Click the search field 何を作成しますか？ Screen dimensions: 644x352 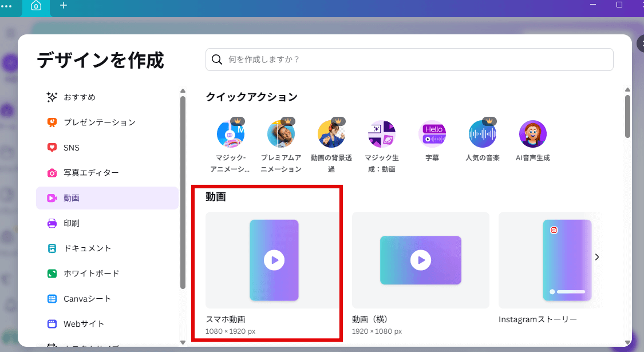tap(409, 59)
